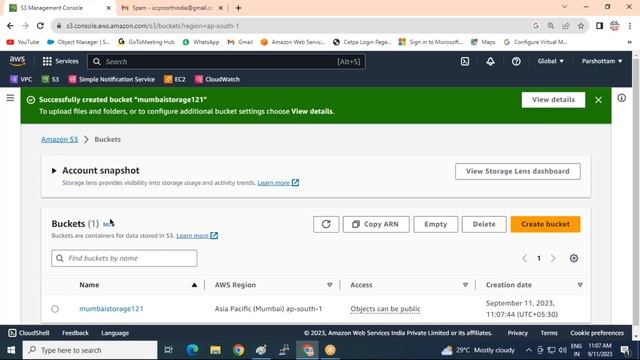Click Copy ARN button
Screen dimensions: 640x360
pos(376,224)
